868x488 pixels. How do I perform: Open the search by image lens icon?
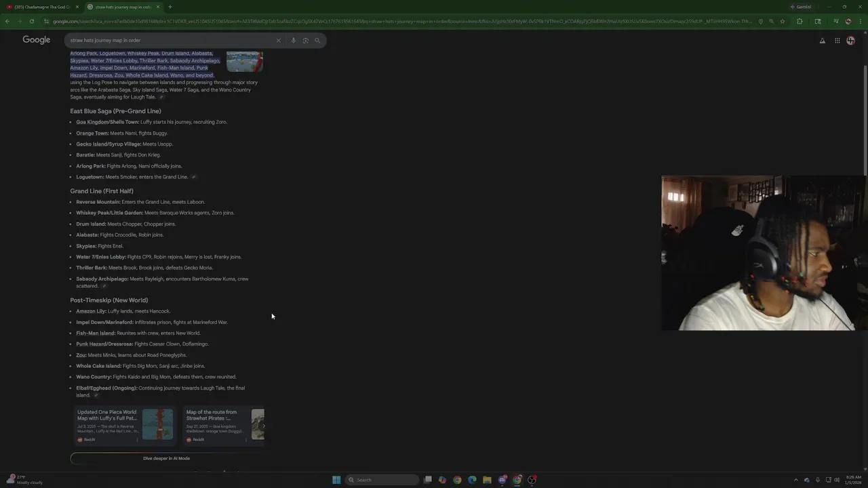[x=305, y=40]
